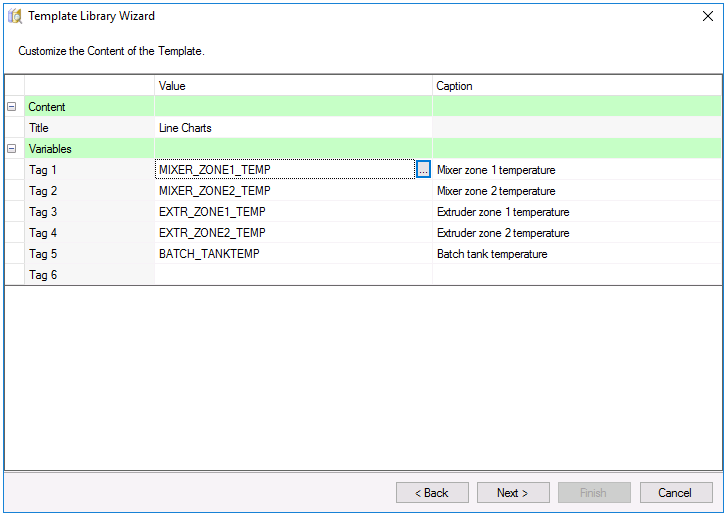This screenshot has width=727, height=517.
Task: Select the EXTR_ZONE1_TEMP value cell
Action: (x=293, y=212)
